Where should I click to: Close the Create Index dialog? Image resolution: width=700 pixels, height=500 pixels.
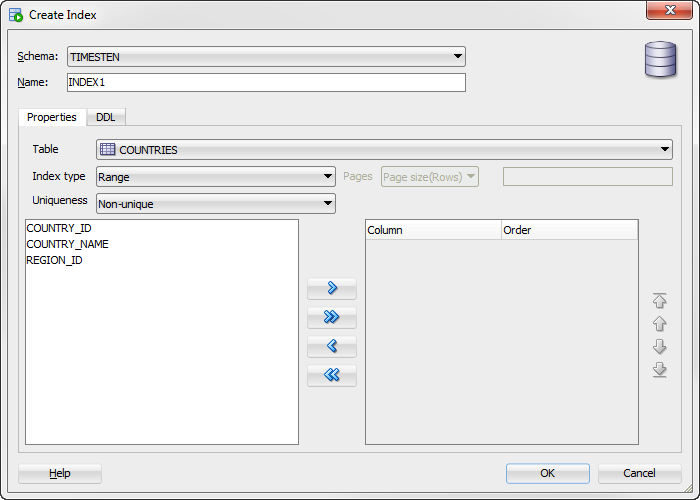tap(669, 10)
